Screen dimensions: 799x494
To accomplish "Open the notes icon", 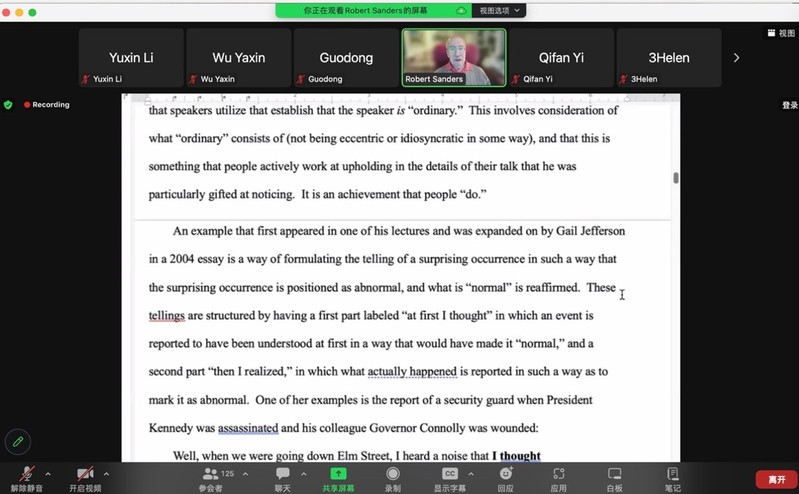I will 673,474.
